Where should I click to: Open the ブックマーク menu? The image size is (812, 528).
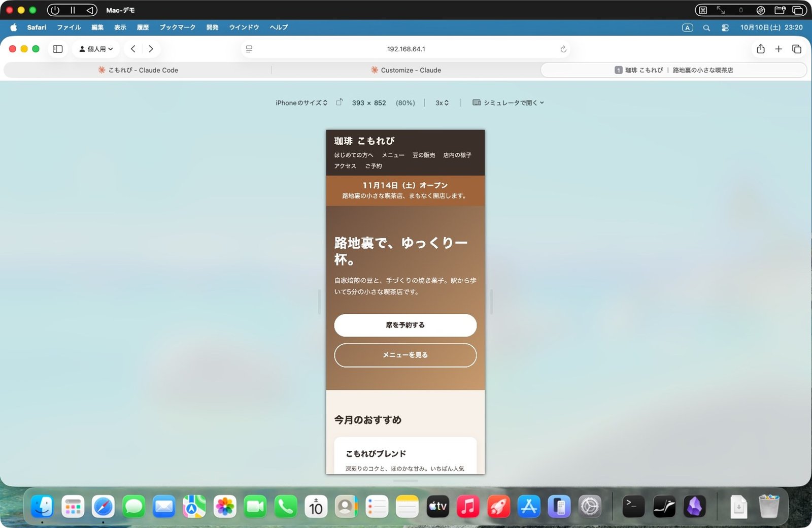pyautogui.click(x=178, y=27)
